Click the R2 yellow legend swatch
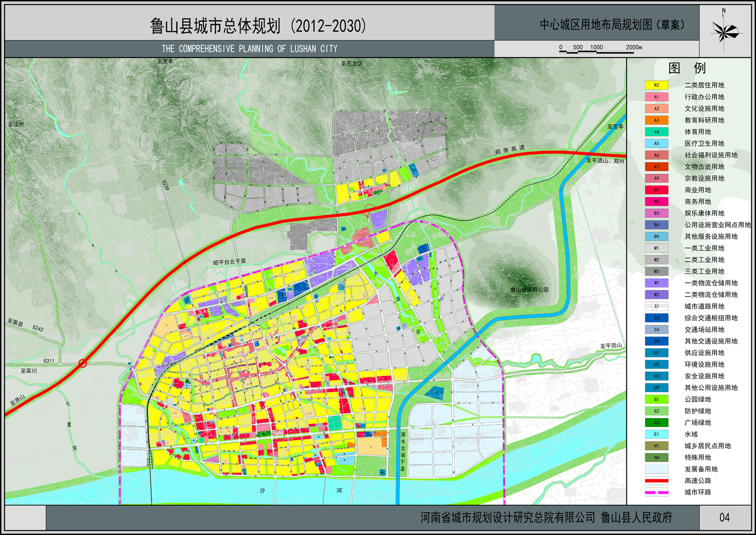Viewport: 756px width, 535px height. pos(656,85)
